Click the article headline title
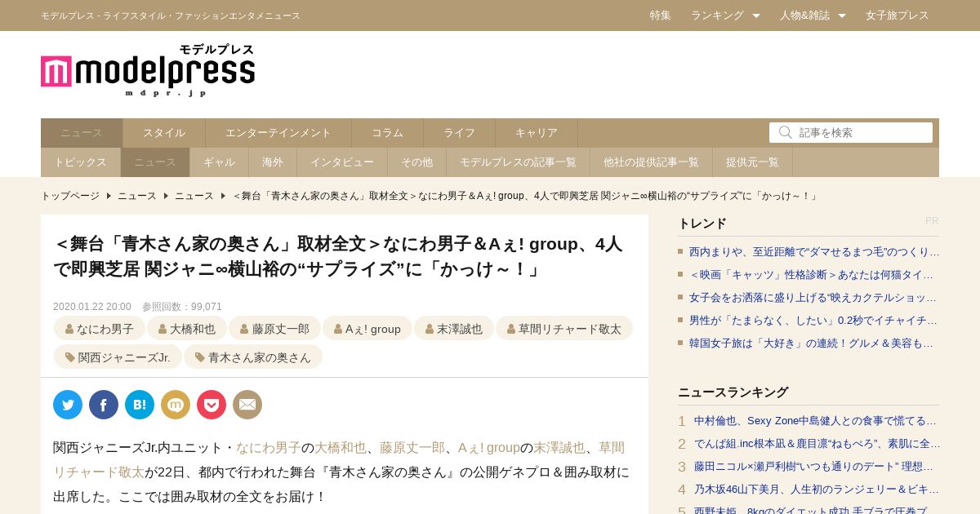 [338, 256]
